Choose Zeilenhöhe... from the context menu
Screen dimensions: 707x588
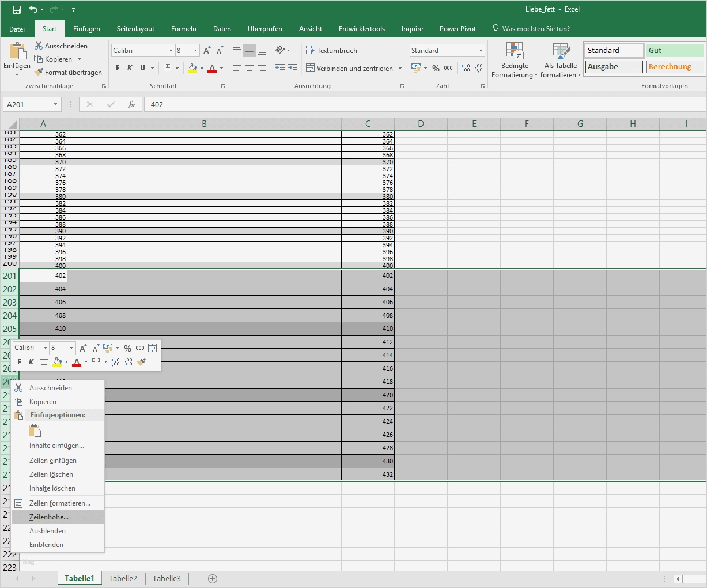pyautogui.click(x=58, y=517)
